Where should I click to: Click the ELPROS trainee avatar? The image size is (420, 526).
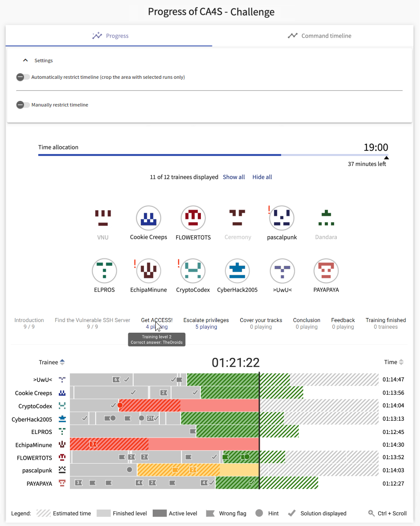point(104,271)
